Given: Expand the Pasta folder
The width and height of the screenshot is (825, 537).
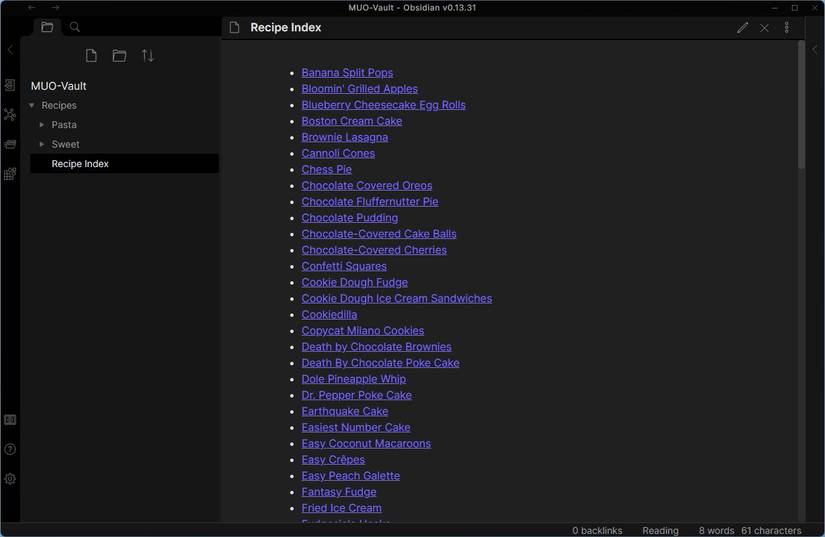Looking at the screenshot, I should [x=42, y=125].
